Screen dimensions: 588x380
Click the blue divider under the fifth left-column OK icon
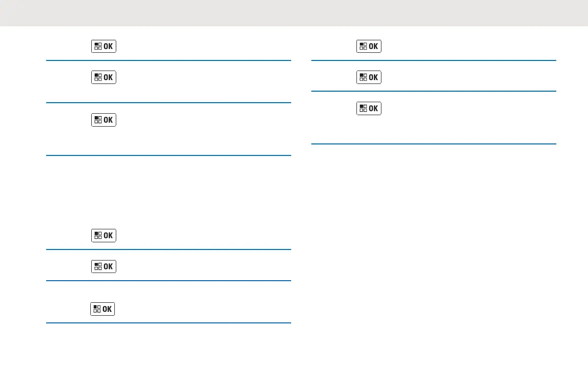pyautogui.click(x=169, y=281)
